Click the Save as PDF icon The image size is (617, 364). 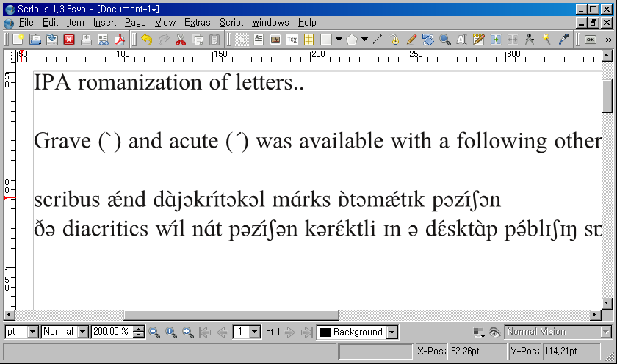[118, 40]
